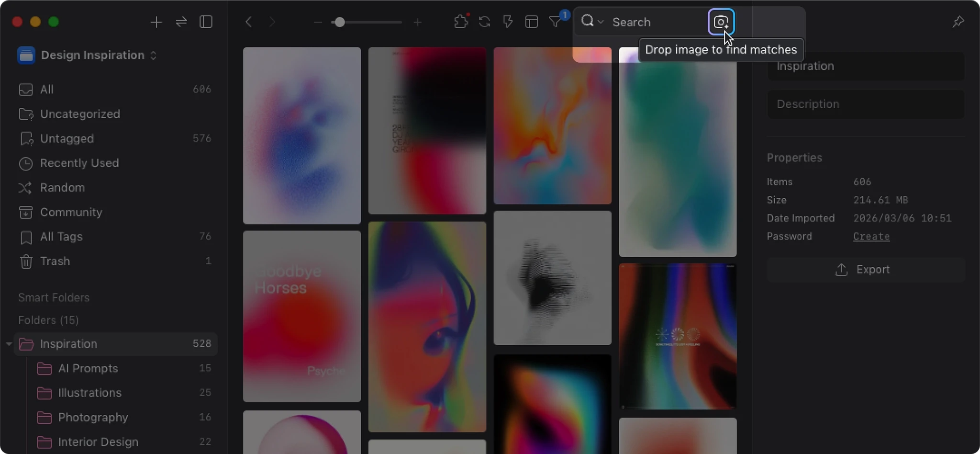
Task: Collapse the Inspiration folder tree
Action: [9, 344]
